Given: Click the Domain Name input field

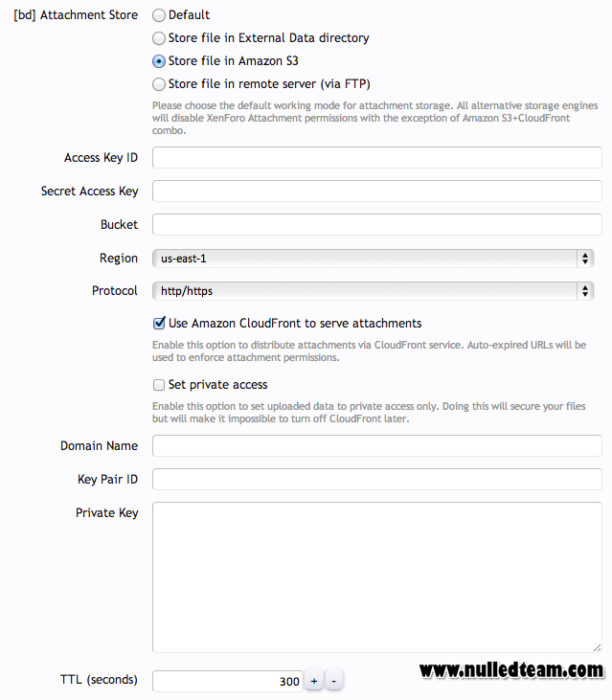Looking at the screenshot, I should tap(376, 445).
